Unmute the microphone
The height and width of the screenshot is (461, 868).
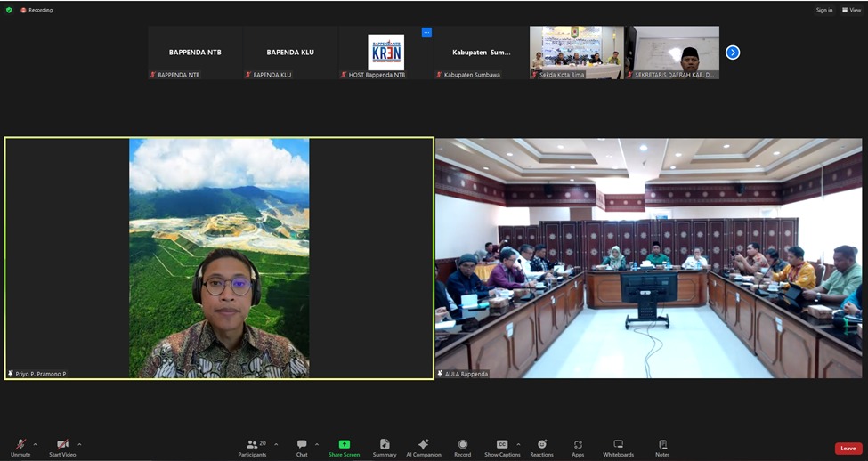tap(20, 447)
